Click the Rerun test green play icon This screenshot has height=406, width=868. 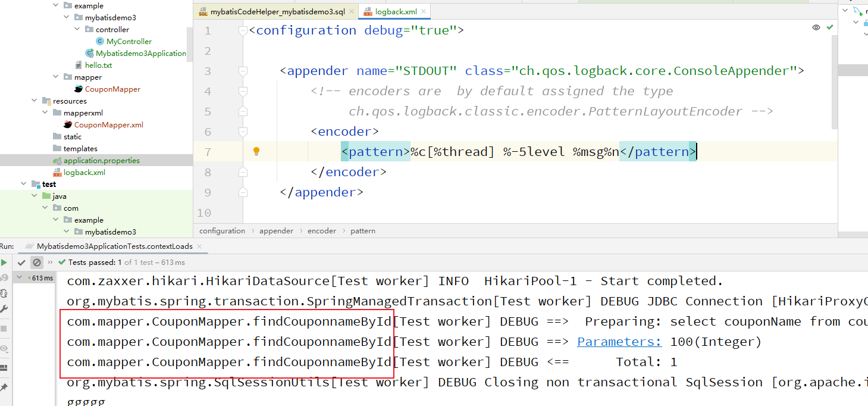4,263
